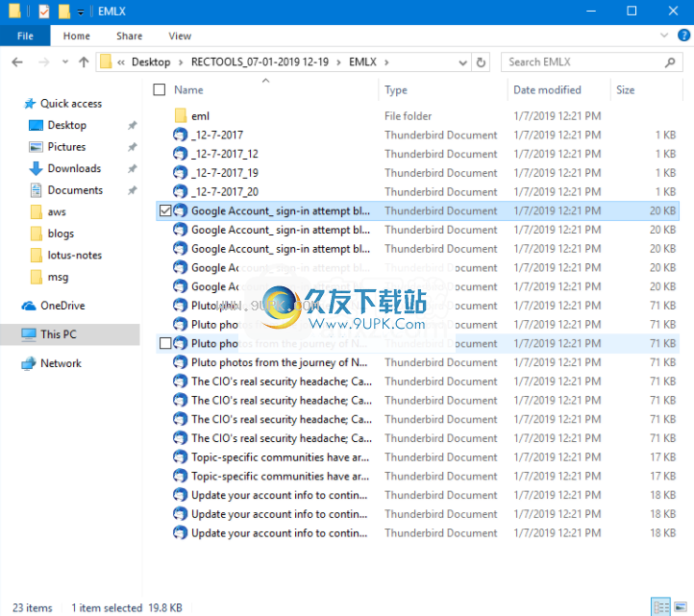The width and height of the screenshot is (694, 616).
Task: Uncheck the selected Google Account file checkbox
Action: pyautogui.click(x=165, y=210)
